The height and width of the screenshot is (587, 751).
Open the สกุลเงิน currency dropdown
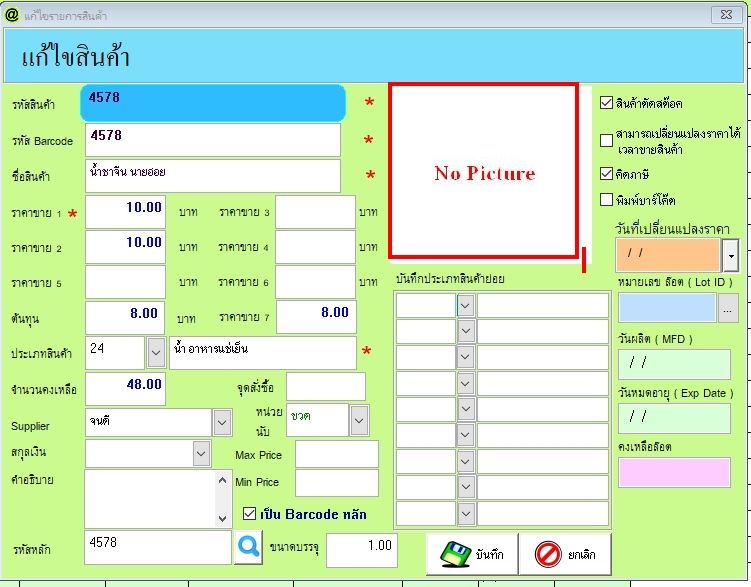pyautogui.click(x=200, y=453)
